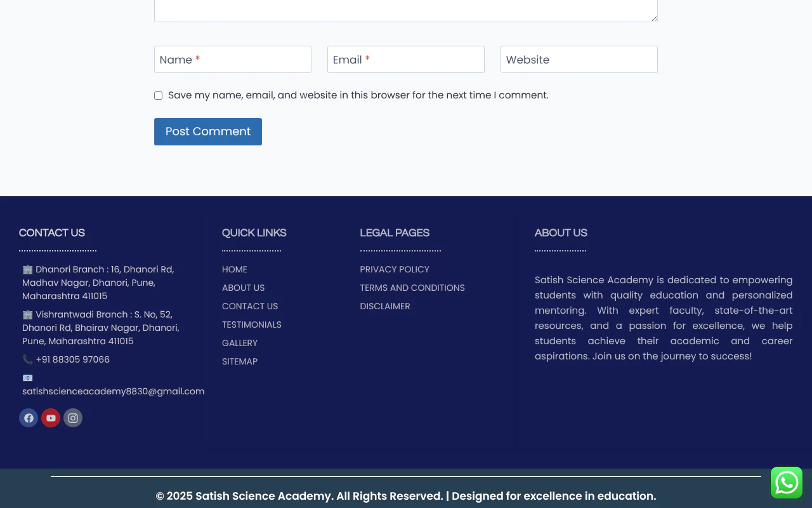
Task: Click the LEGAL PAGES footer heading
Action: pos(395,233)
